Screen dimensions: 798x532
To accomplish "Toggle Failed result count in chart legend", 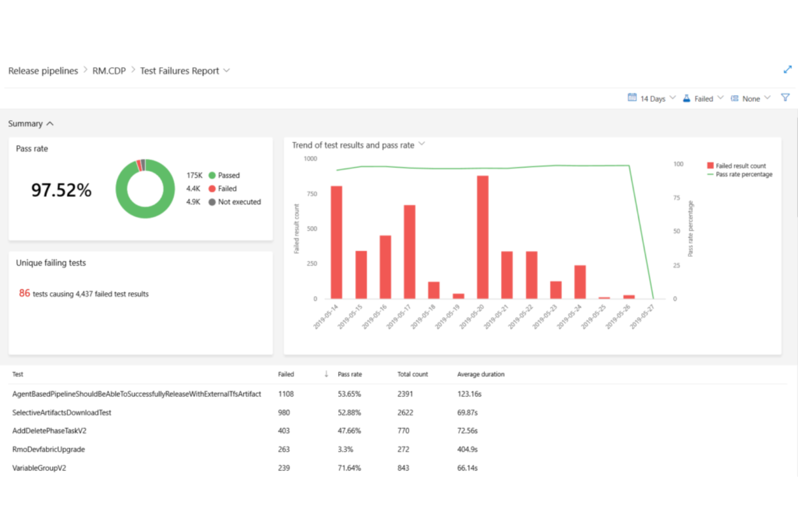I will [739, 165].
